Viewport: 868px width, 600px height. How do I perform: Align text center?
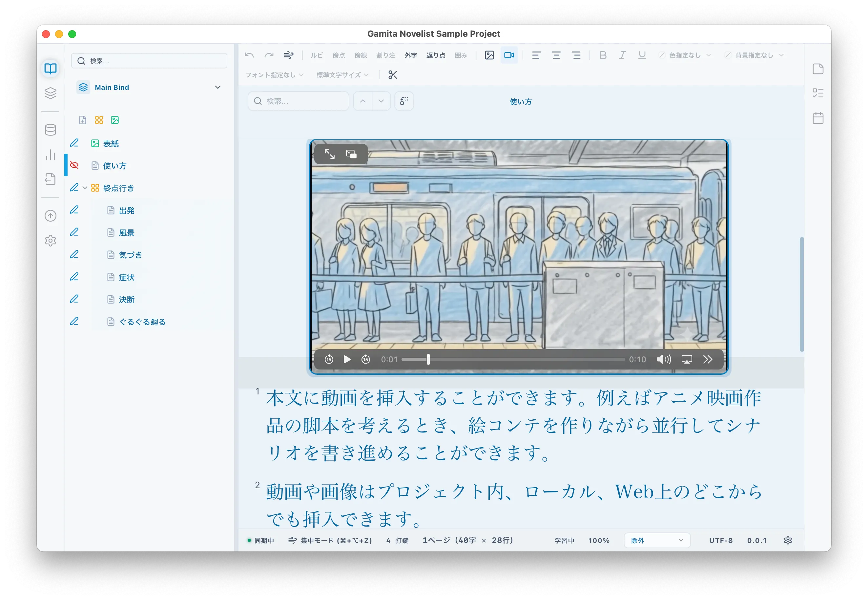click(x=556, y=55)
